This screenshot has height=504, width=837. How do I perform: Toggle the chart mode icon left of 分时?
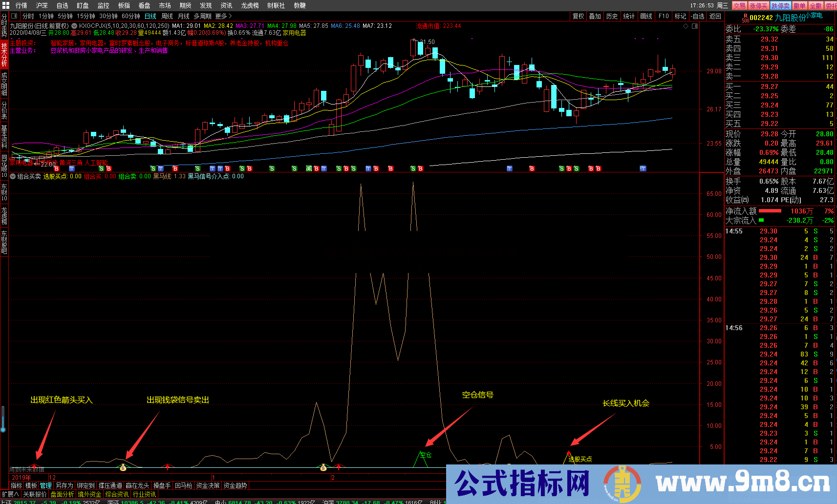[x=15, y=16]
